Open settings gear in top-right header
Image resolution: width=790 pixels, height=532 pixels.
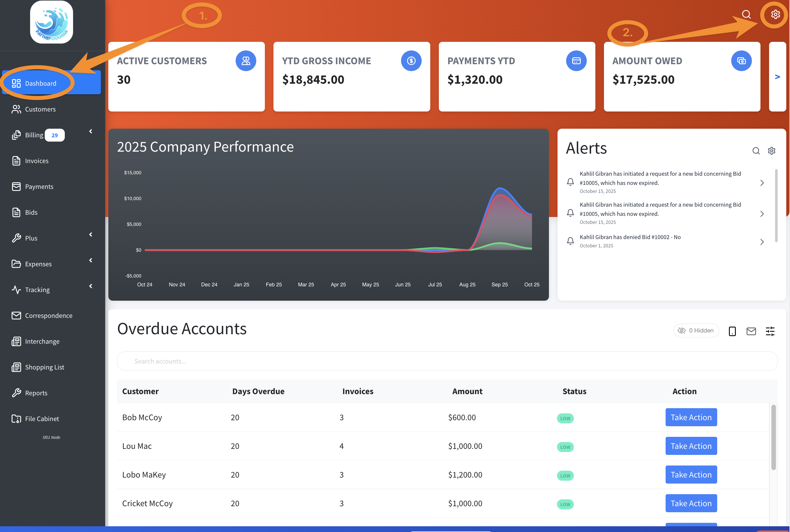click(775, 14)
